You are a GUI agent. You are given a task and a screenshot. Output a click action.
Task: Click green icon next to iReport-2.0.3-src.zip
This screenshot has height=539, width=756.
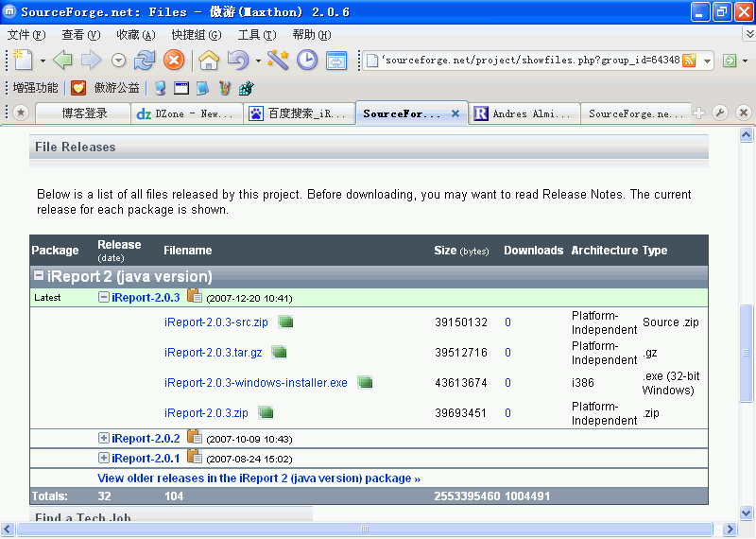[285, 322]
